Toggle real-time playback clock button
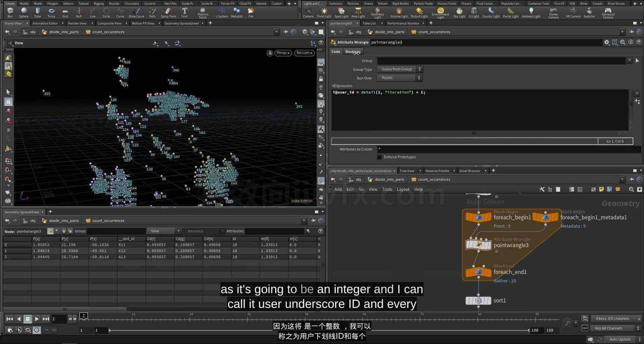644x344 pixels. [x=37, y=330]
